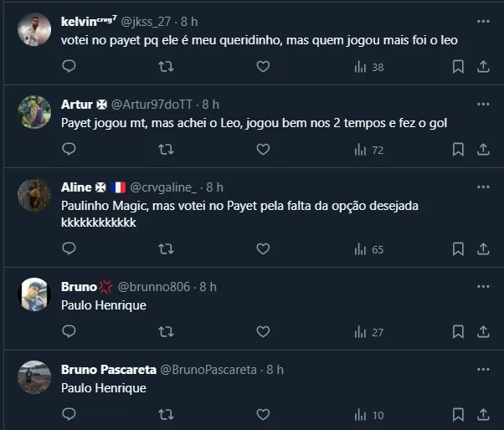Open Aline's profile picture
Viewport: 504px width, 430px height.
[34, 195]
